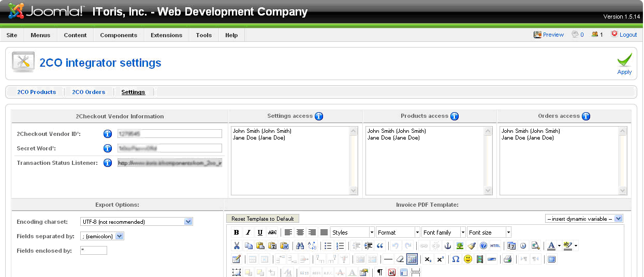Insert a special character with the omega icon

[456, 259]
